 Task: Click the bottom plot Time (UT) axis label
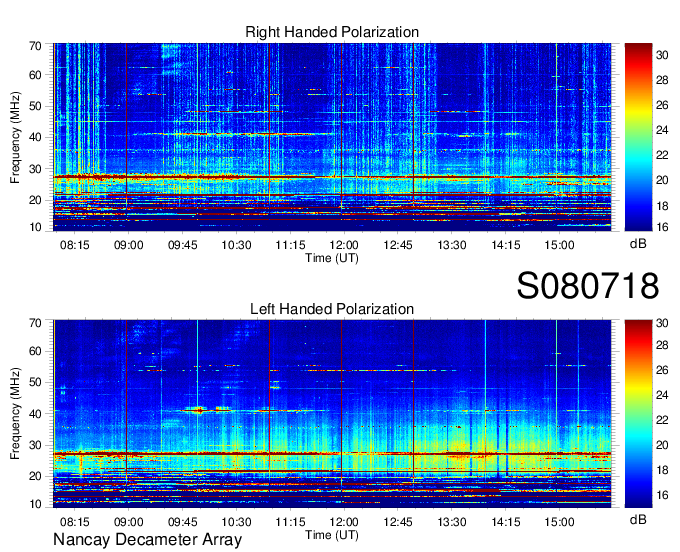click(x=332, y=535)
